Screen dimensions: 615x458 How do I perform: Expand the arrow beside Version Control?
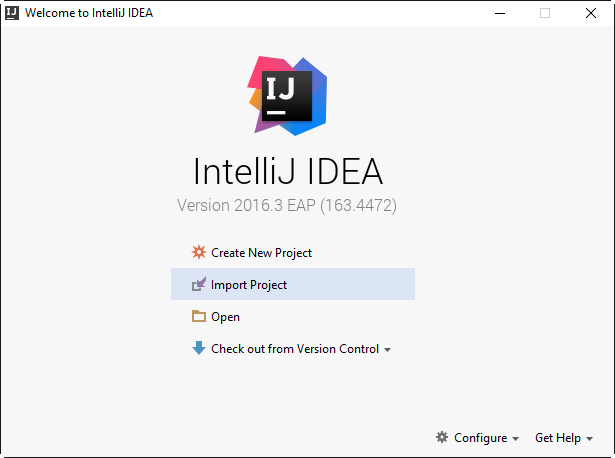[388, 350]
